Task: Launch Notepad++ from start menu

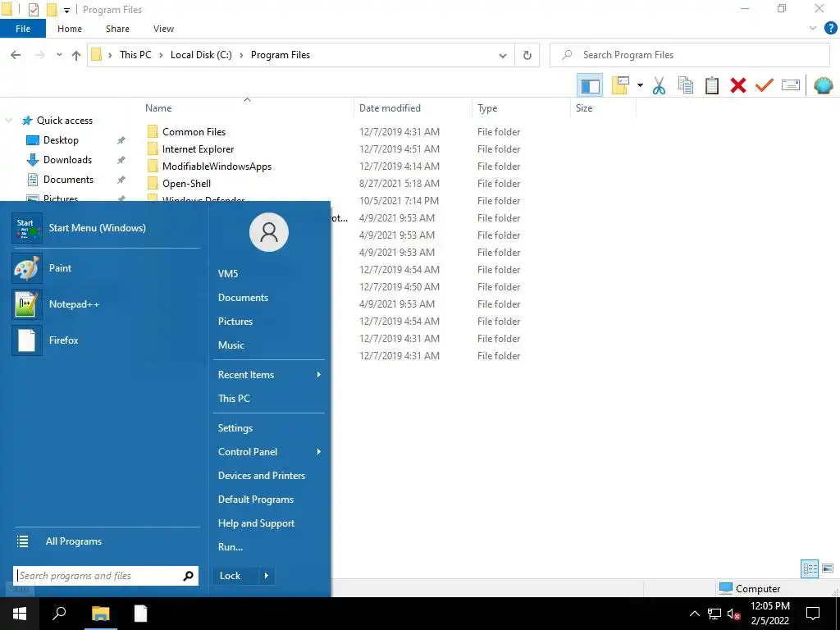Action: [106, 304]
